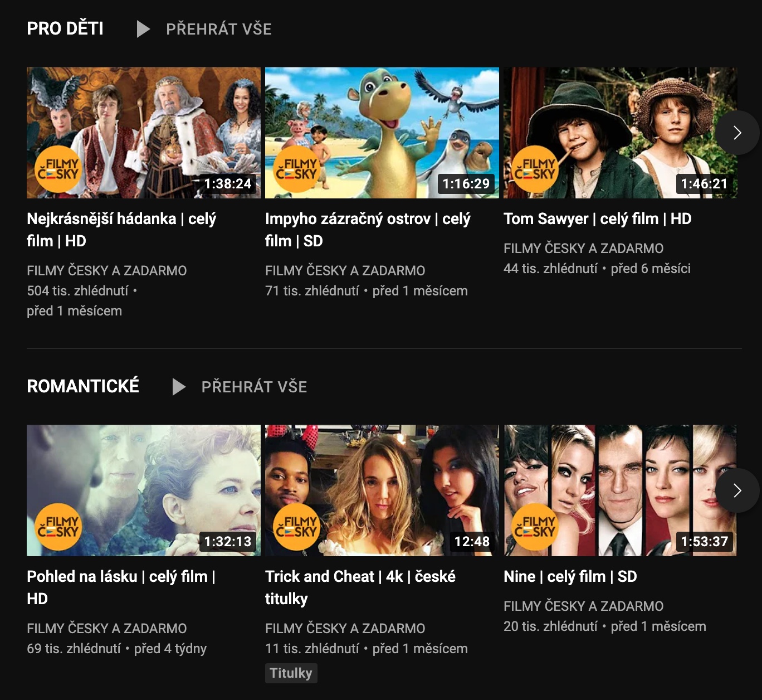Click the title 'Pohled na lásku | celý film | HD'

(121, 587)
